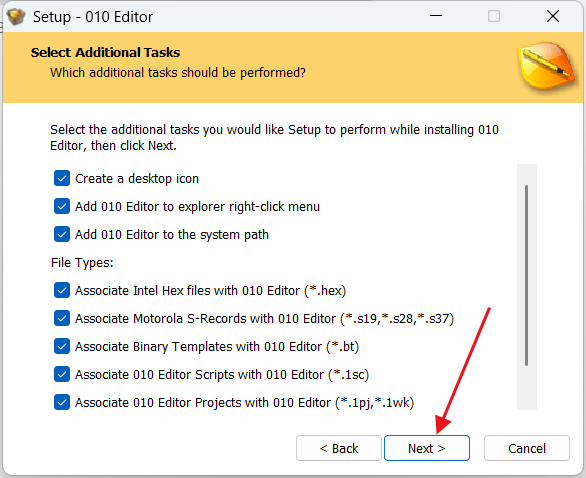Close the Setup - 010 Editor window
Screen dimensions: 586x478
(553, 16)
